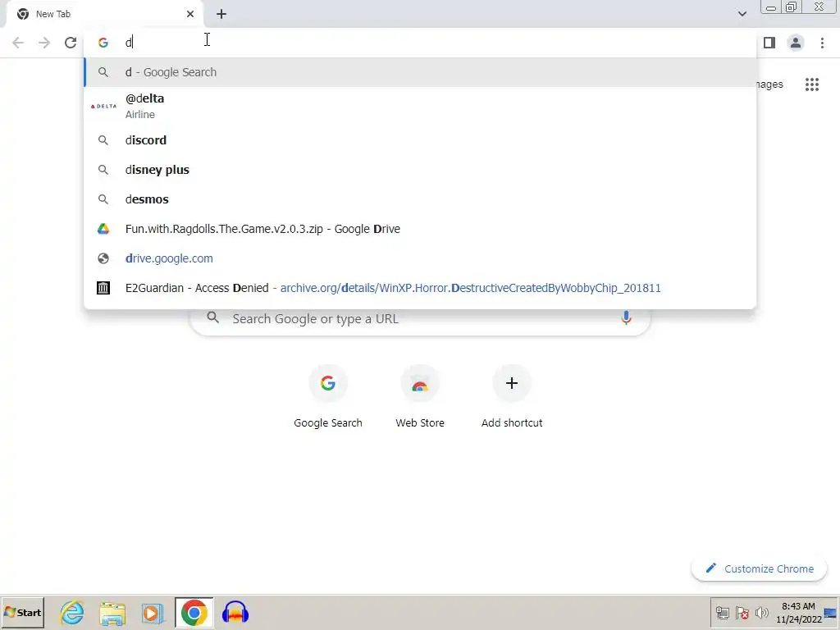
Task: Click the Customize Chrome button
Action: 759,568
